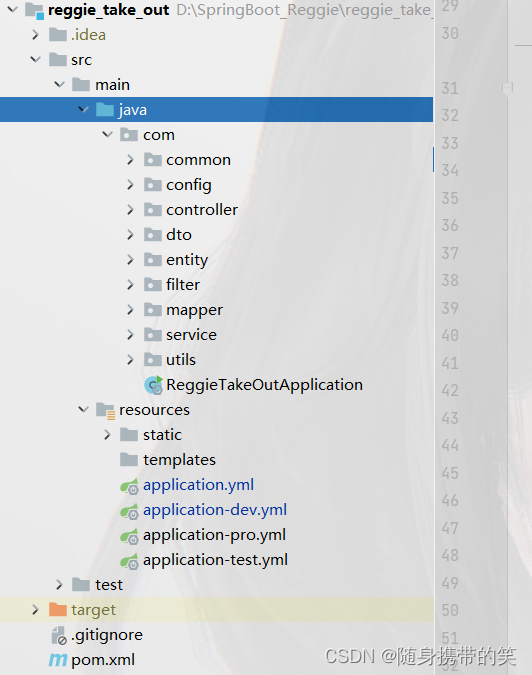
Task: Click the application.yml Spring config icon
Action: (129, 486)
